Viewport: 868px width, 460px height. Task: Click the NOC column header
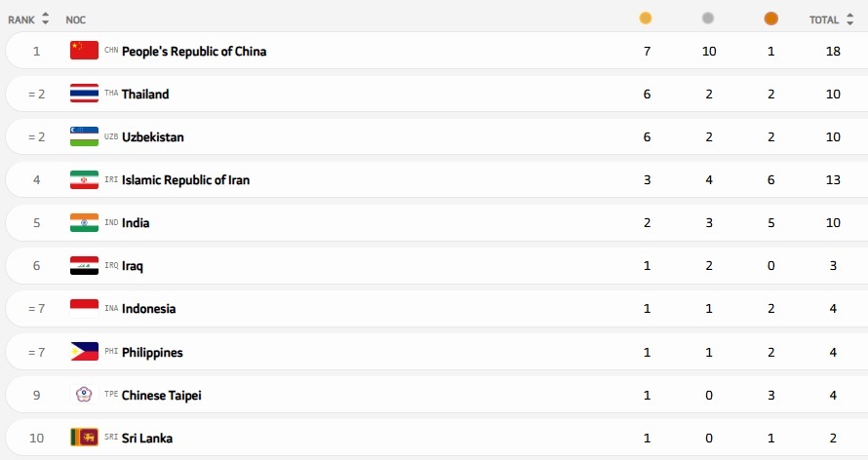point(75,19)
